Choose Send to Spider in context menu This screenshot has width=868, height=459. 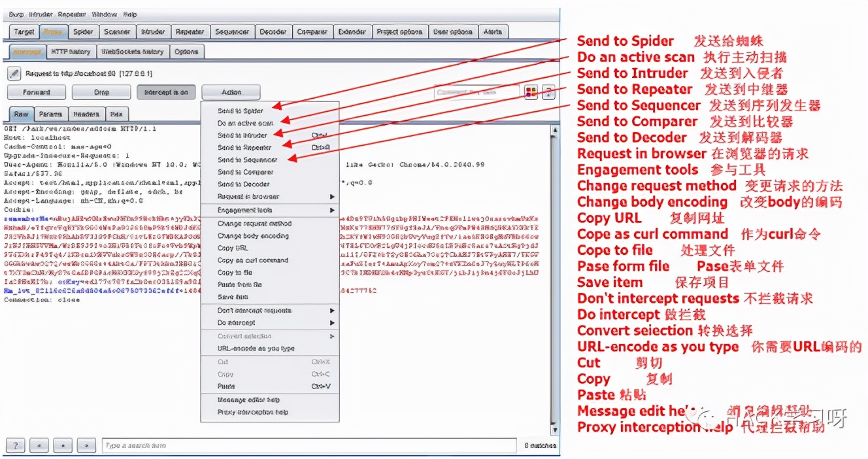[x=270, y=111]
